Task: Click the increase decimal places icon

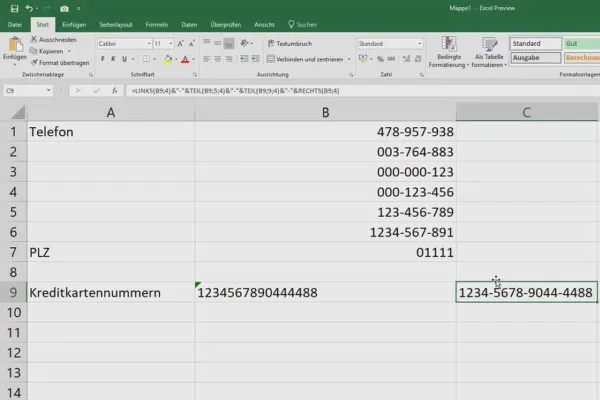Action: pos(406,59)
